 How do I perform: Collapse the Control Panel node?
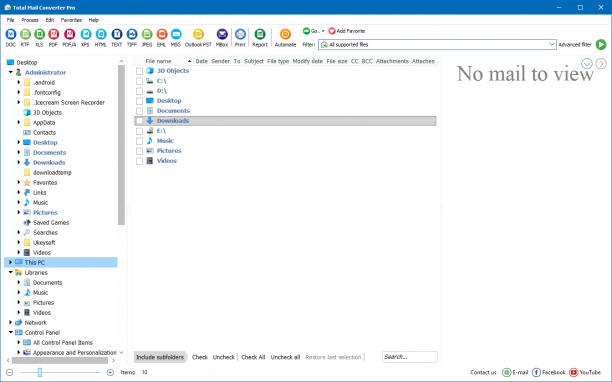pyautogui.click(x=11, y=332)
